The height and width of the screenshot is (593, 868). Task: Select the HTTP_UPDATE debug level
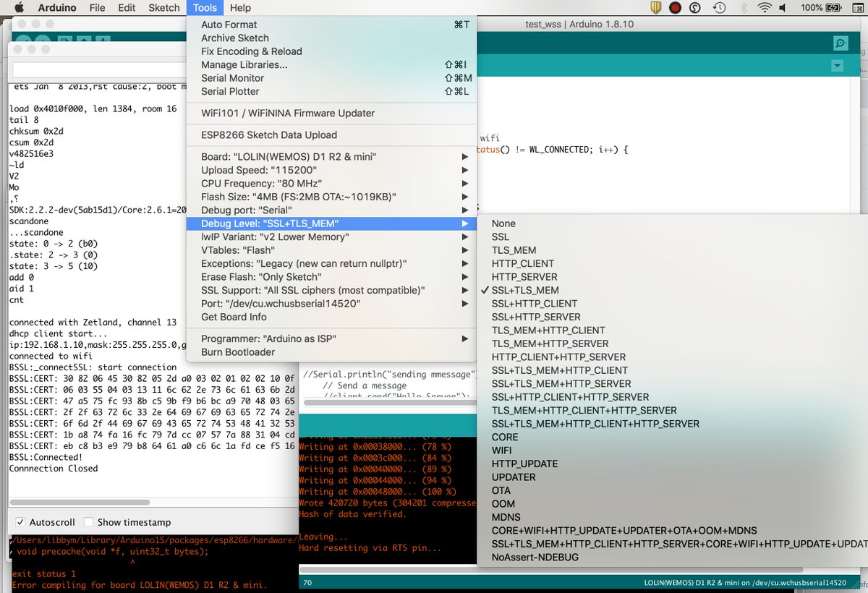(673, 464)
